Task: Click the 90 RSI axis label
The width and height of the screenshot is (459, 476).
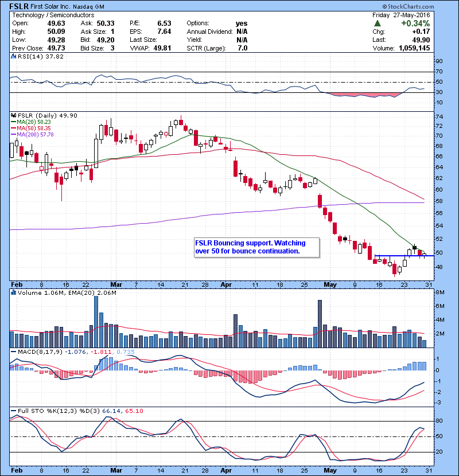Action: click(x=439, y=61)
